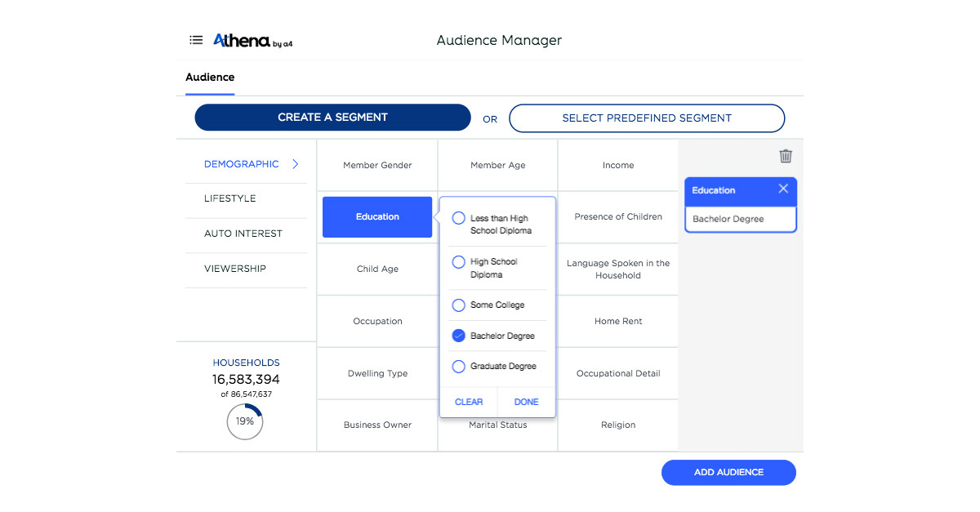
Task: Select the High School Diploma option
Action: (459, 261)
